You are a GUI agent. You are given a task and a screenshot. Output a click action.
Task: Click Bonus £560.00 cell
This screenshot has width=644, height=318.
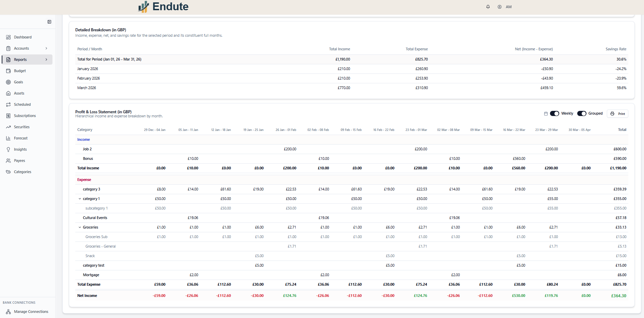(x=519, y=158)
